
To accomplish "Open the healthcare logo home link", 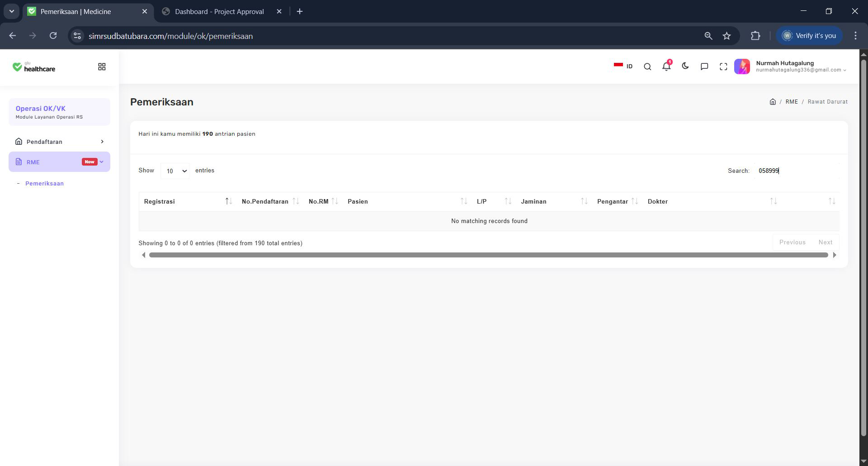I will tap(34, 67).
